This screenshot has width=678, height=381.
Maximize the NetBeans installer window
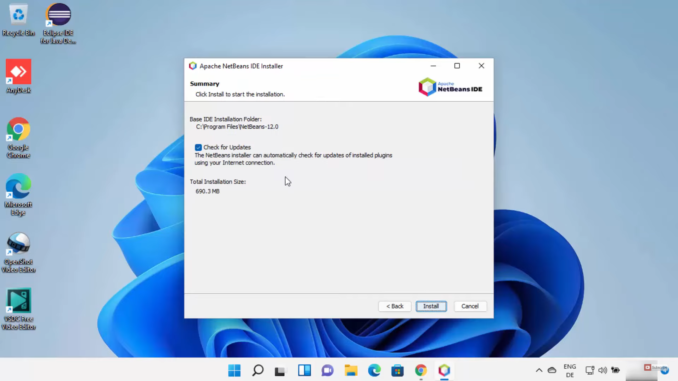[457, 66]
